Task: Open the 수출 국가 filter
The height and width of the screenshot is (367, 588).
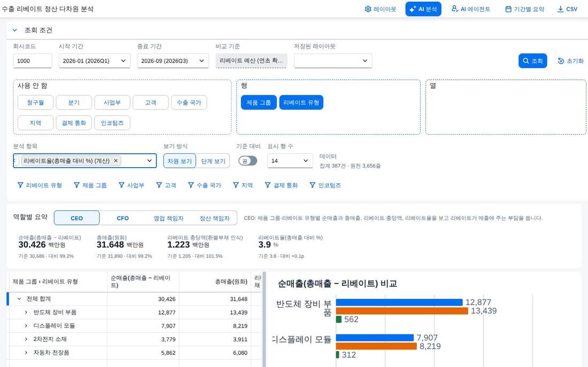Action: coord(204,185)
